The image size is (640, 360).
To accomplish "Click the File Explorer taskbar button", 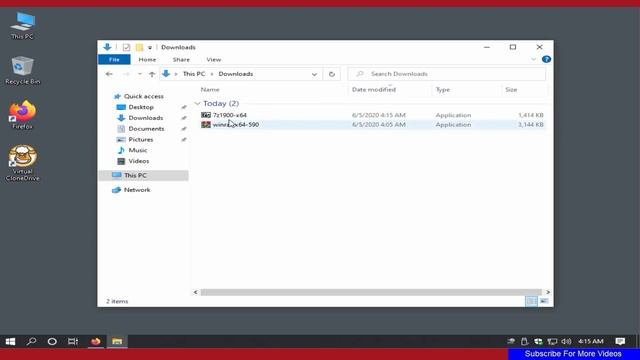I will click(x=117, y=341).
